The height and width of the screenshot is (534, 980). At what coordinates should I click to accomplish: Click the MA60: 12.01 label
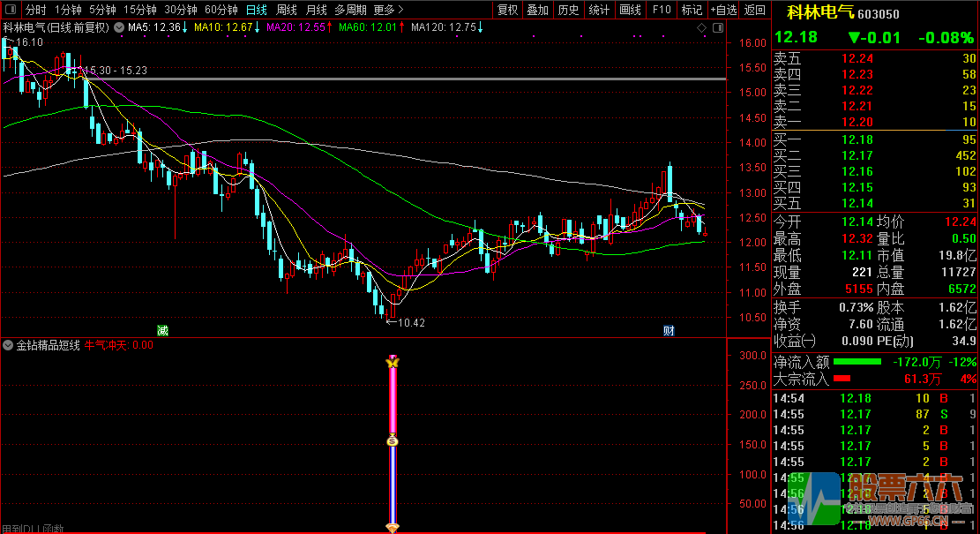click(372, 27)
